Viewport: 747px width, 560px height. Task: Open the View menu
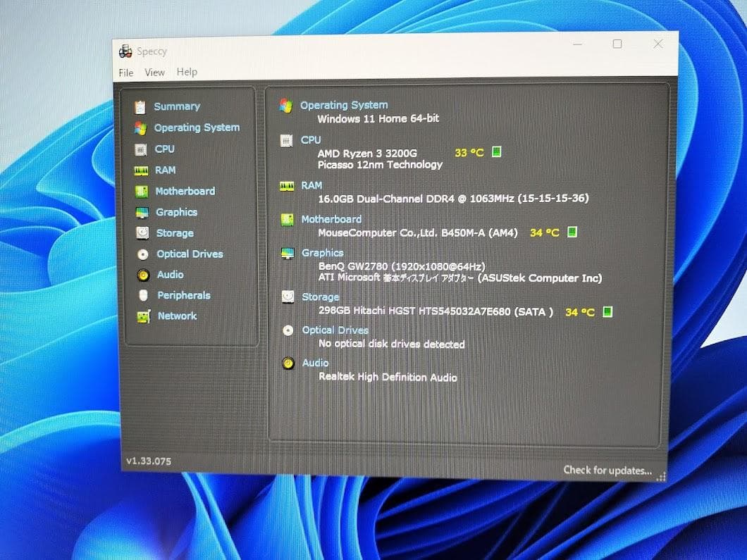click(x=154, y=72)
